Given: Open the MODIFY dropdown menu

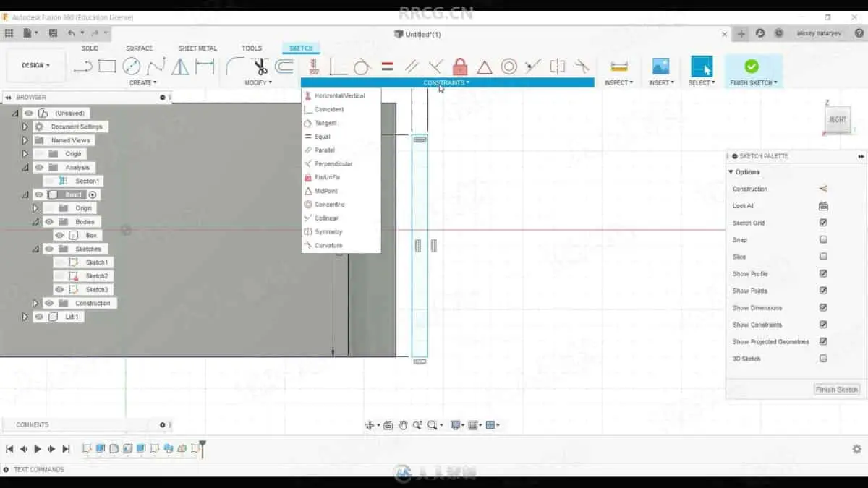Looking at the screenshot, I should point(258,83).
